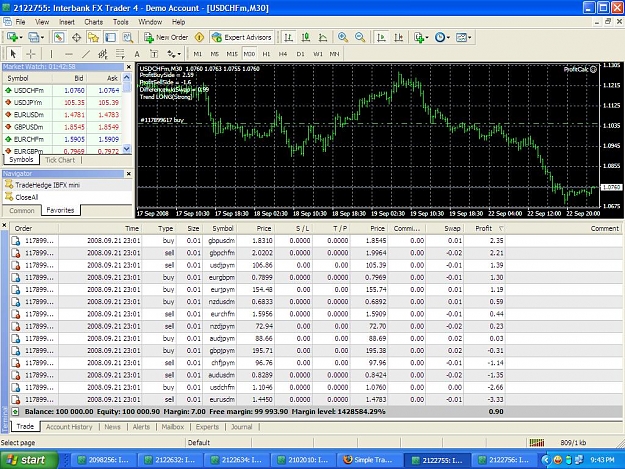Toggle the Terminal panel
Screen dimensions: 625x469
(110, 37)
